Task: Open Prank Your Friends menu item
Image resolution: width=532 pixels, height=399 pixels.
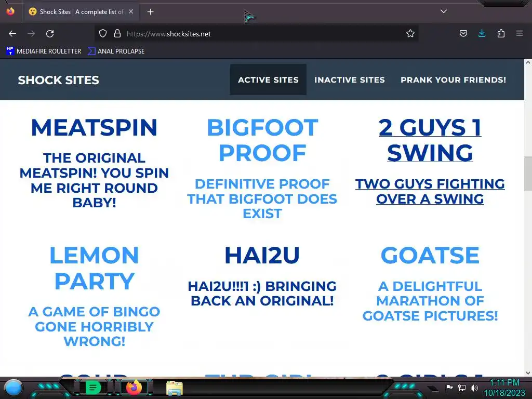Action: [453, 79]
